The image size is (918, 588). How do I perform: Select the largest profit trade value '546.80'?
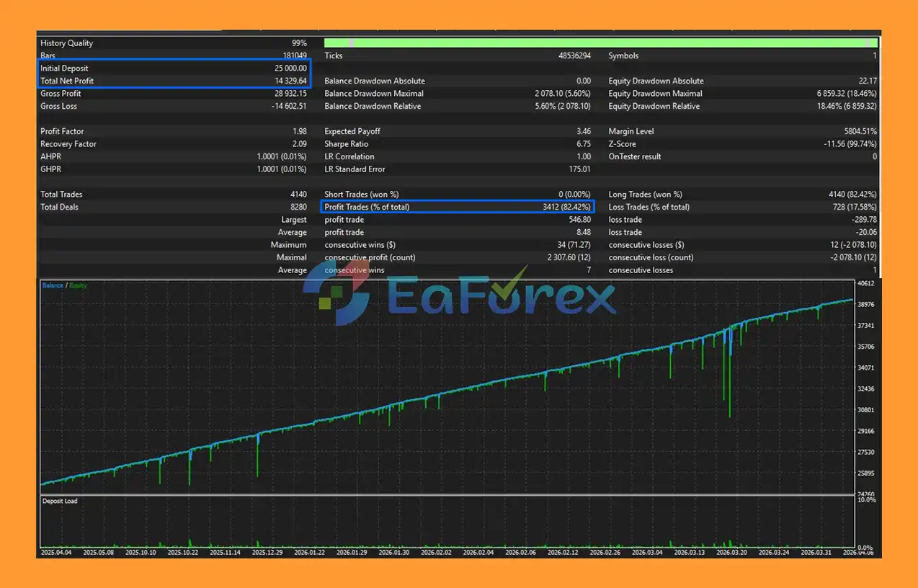coord(579,220)
